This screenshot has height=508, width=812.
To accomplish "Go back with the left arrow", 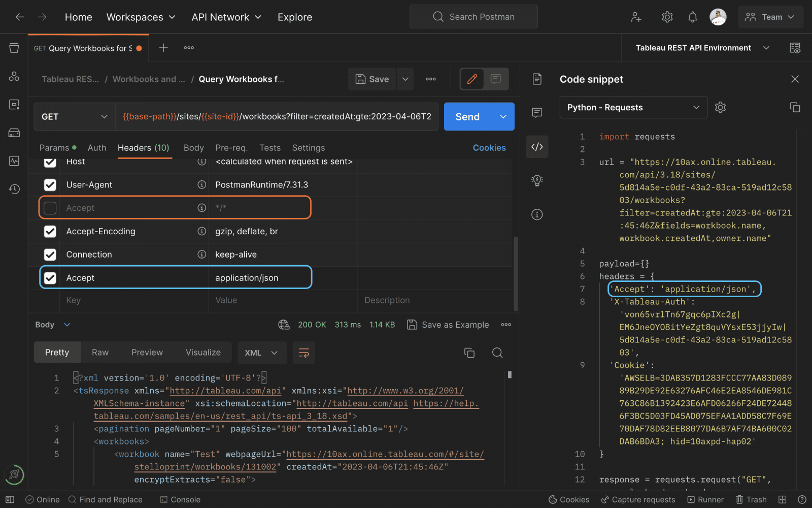I will 20,17.
